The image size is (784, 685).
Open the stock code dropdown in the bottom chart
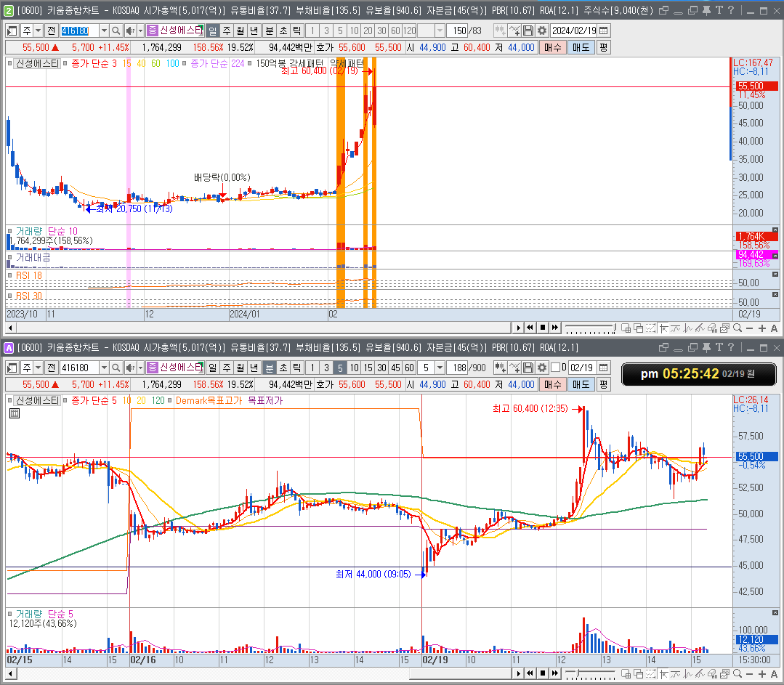[104, 368]
